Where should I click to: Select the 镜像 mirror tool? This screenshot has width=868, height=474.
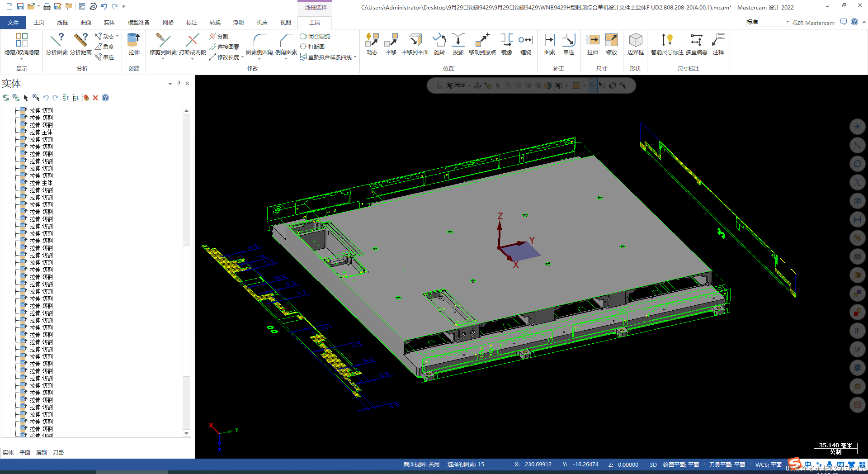tap(507, 44)
